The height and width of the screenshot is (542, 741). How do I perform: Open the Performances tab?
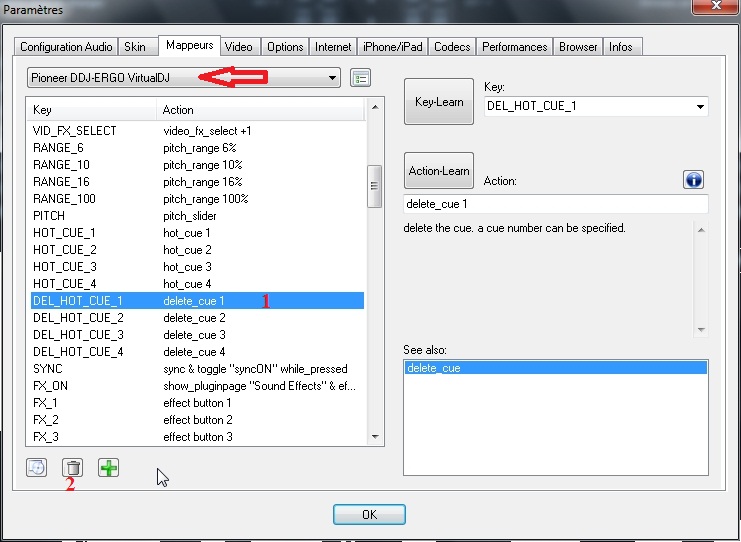(515, 47)
